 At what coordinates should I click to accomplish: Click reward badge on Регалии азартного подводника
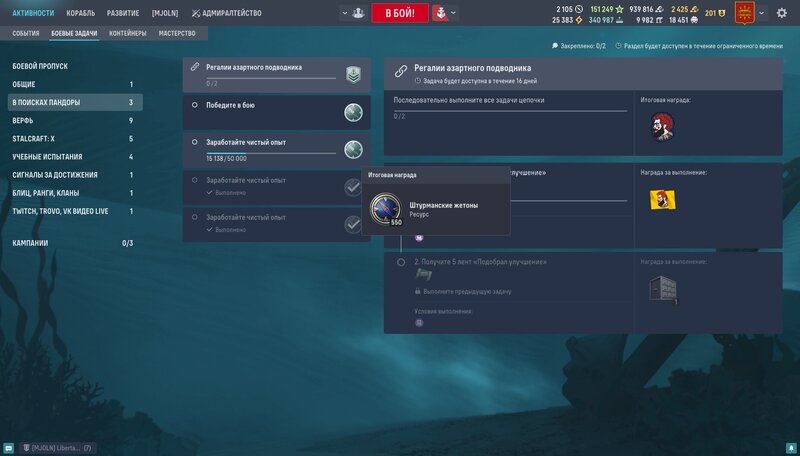[x=353, y=75]
